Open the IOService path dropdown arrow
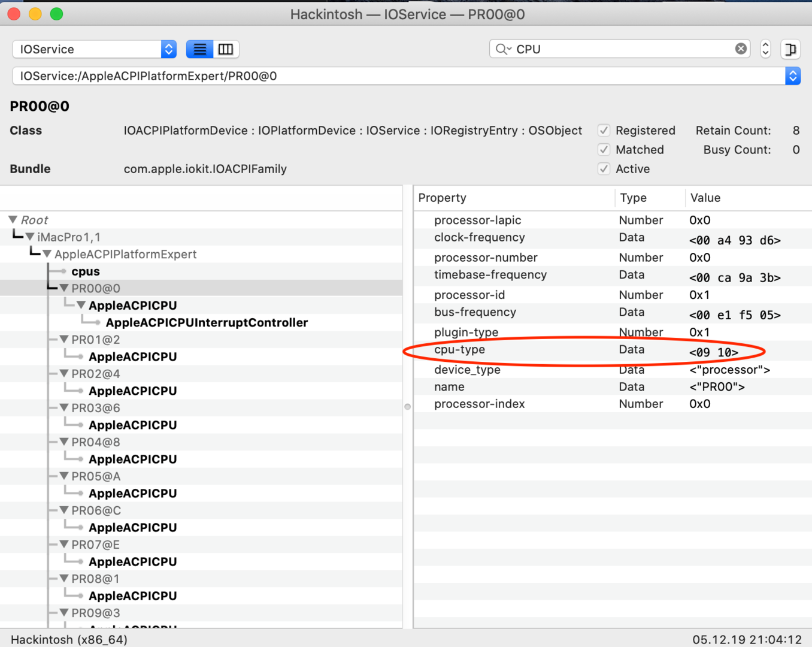 (793, 76)
